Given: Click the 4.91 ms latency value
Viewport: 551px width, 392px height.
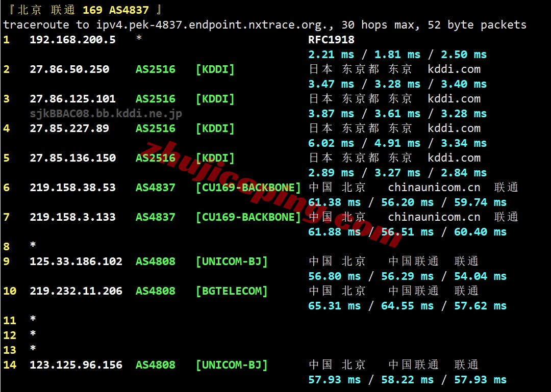Looking at the screenshot, I should (397, 143).
